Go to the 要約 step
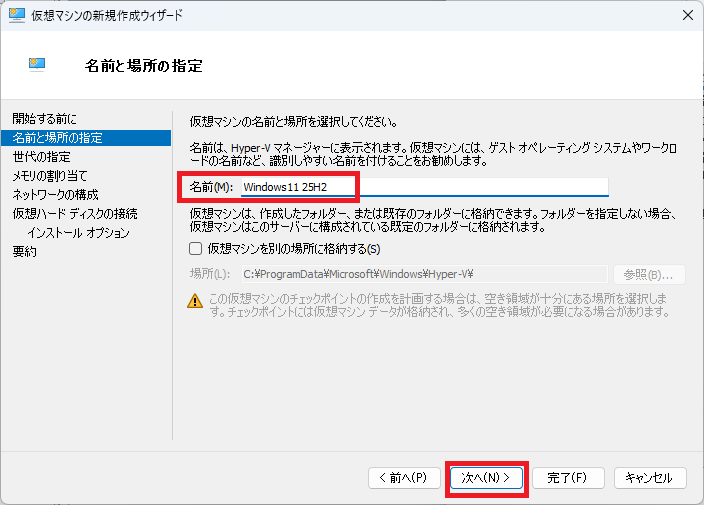 25,251
